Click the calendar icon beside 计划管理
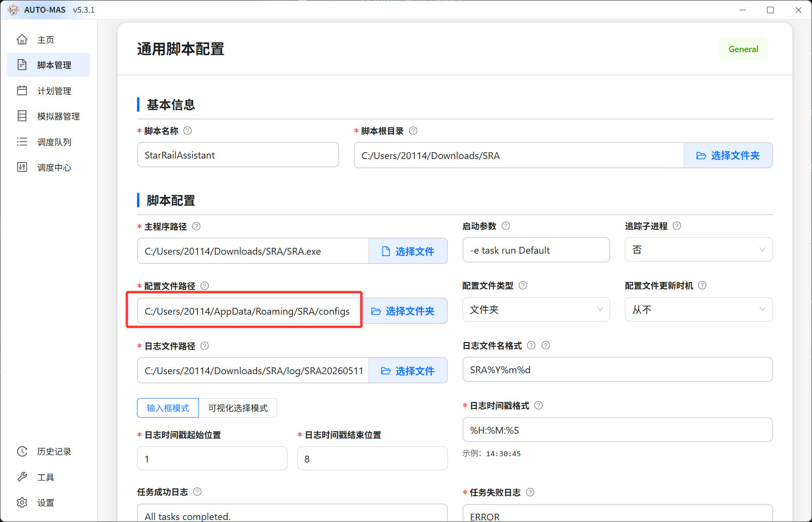The width and height of the screenshot is (812, 522). pos(22,91)
